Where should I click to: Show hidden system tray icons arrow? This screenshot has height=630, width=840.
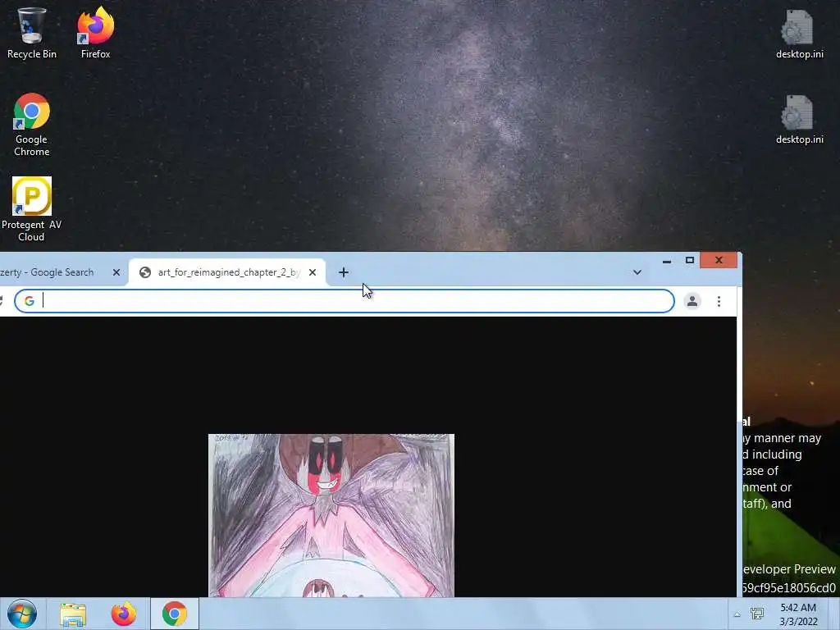(737, 614)
